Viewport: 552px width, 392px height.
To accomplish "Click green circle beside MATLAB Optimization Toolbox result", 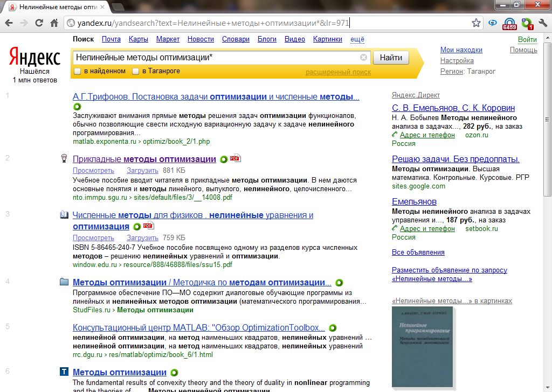I will (333, 328).
